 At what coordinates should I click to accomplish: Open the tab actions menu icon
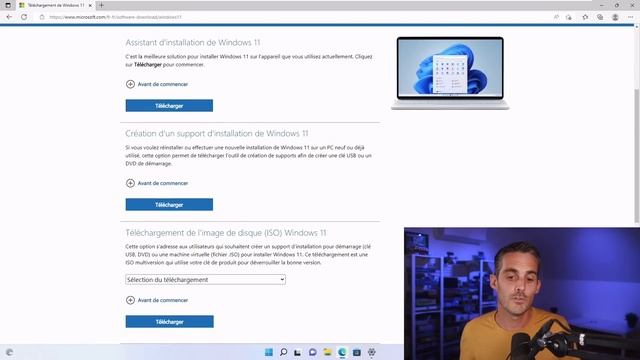click(x=8, y=5)
